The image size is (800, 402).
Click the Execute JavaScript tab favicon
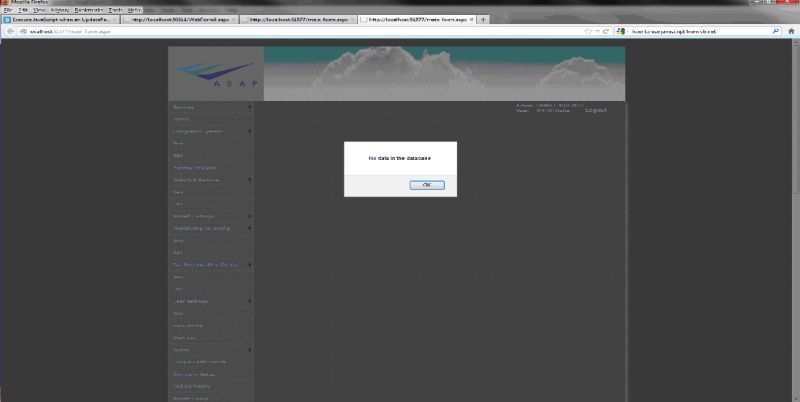point(7,19)
